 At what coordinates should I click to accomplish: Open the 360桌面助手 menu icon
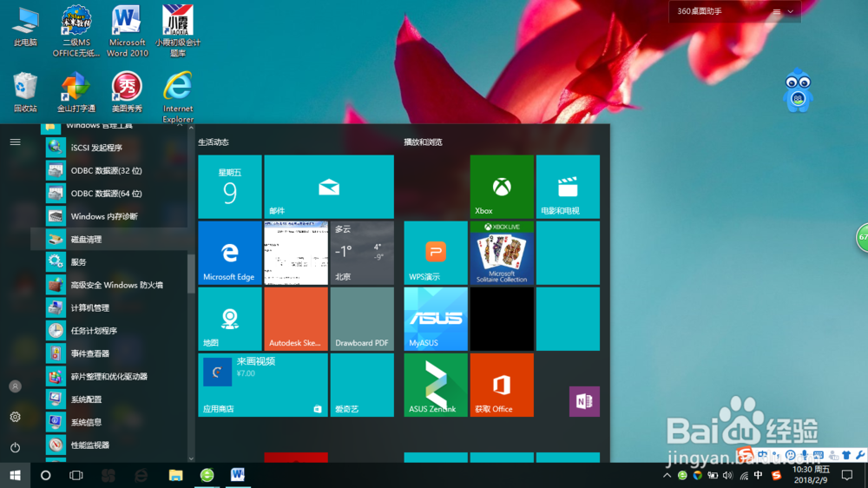point(777,11)
